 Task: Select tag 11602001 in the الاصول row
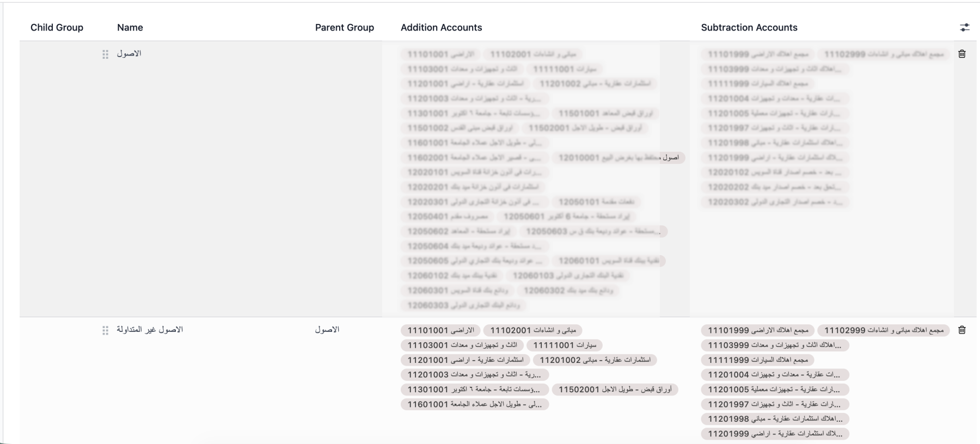coord(475,158)
